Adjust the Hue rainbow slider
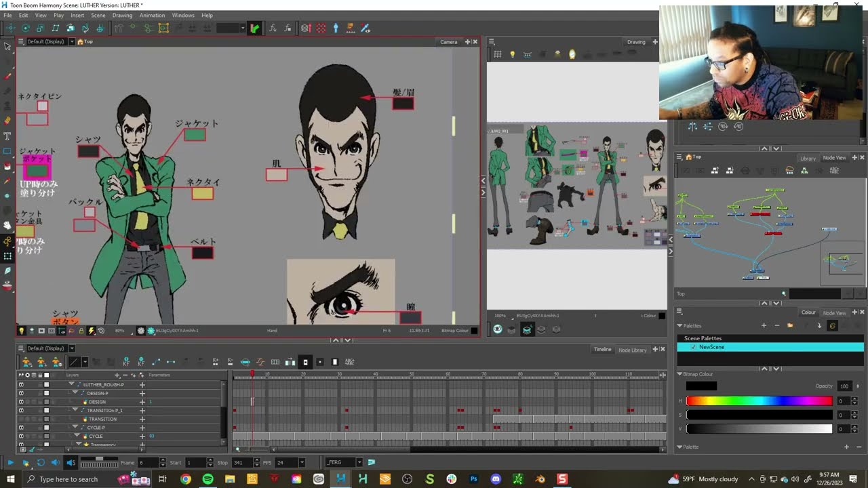Viewport: 868px width, 488px height. click(x=759, y=401)
